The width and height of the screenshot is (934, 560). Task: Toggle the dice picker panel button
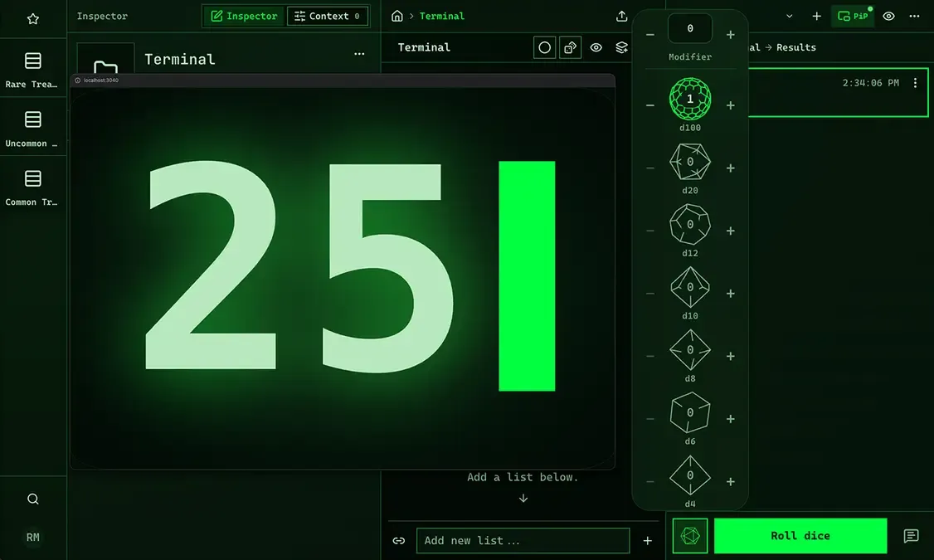pos(690,536)
